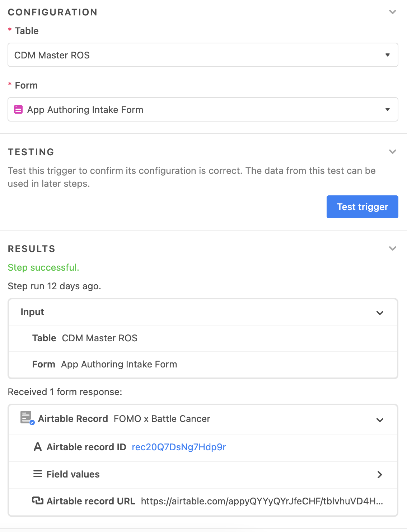Click the pink form icon beside App Authoring Intake Form

[x=18, y=109]
